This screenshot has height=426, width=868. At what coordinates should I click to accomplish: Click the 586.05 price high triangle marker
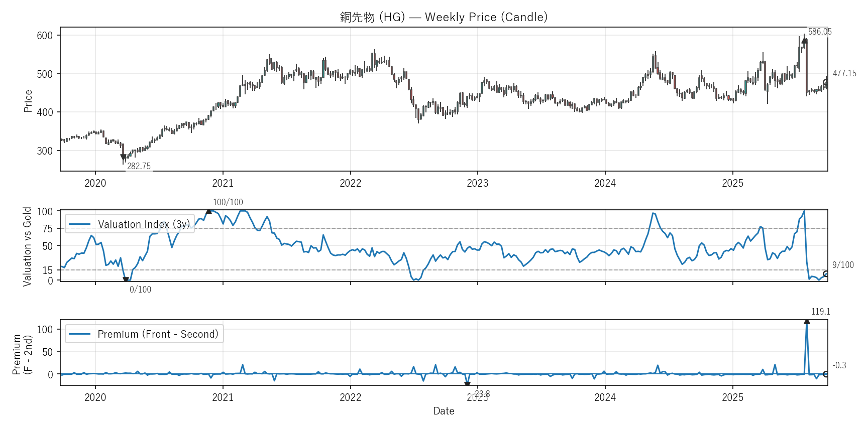click(x=804, y=41)
